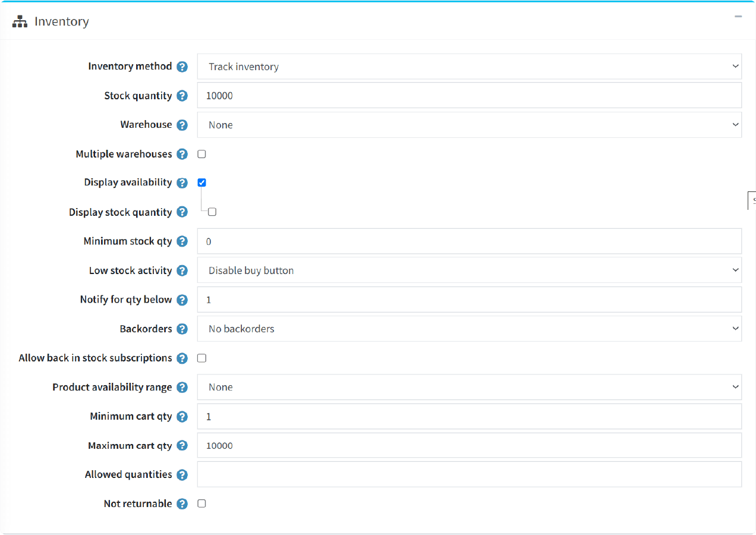This screenshot has width=756, height=535.
Task: Click the empty Allowed quantities field
Action: point(469,474)
